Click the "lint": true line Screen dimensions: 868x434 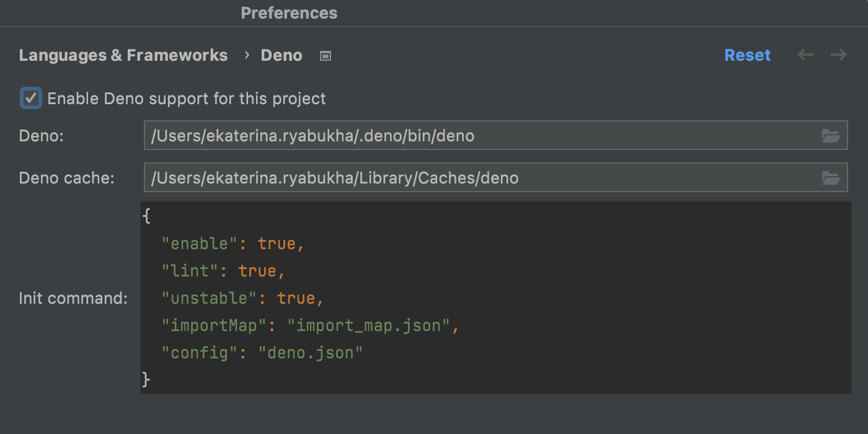coord(223,271)
